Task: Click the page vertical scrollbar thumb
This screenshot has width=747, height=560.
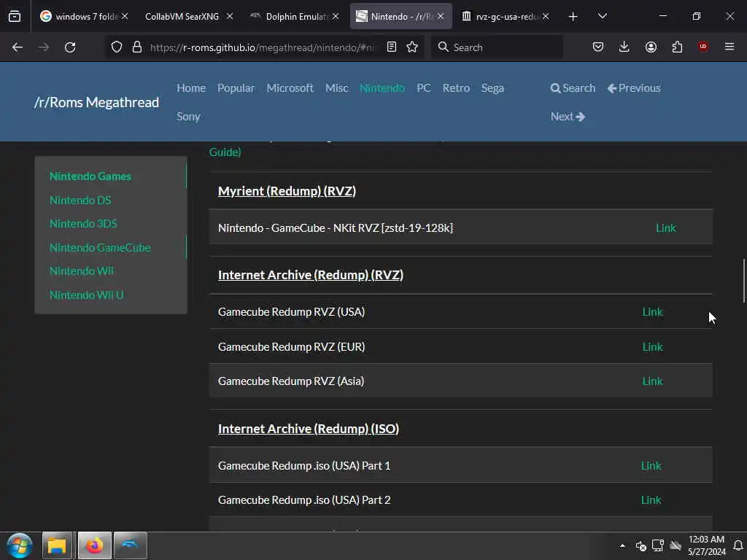Action: [743, 281]
